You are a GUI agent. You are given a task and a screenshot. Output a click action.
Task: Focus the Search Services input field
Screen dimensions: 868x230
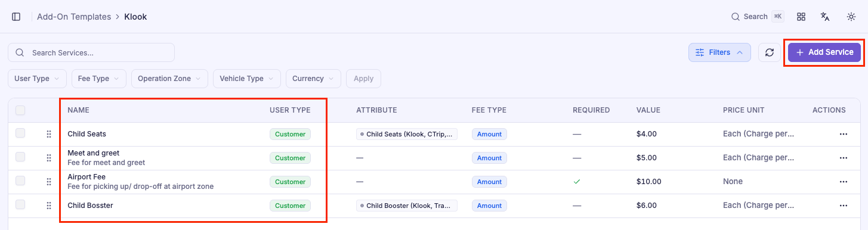91,52
